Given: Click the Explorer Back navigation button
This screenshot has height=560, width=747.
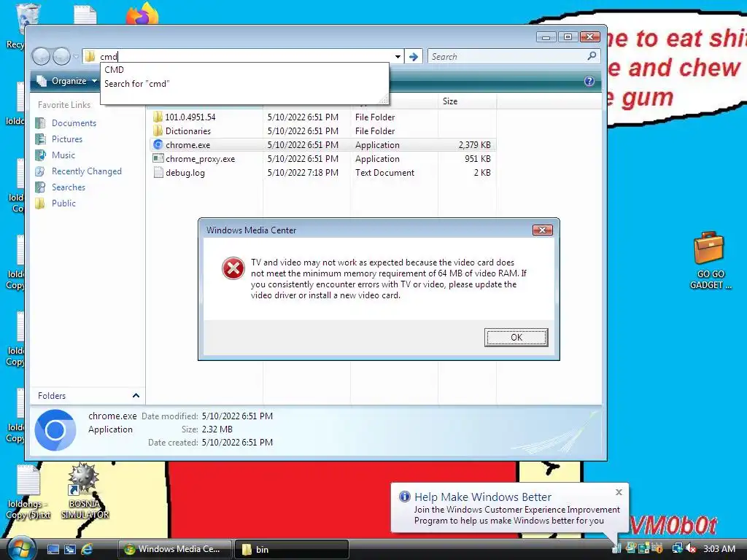Looking at the screenshot, I should click(41, 57).
